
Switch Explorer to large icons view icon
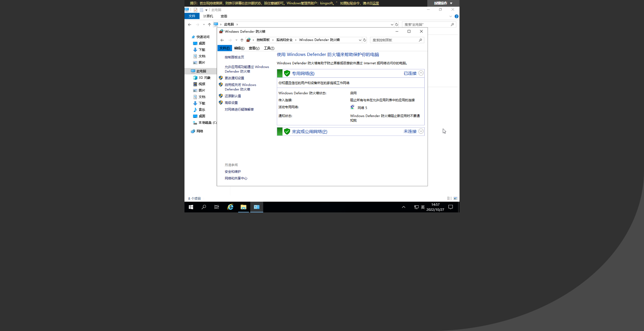455,198
